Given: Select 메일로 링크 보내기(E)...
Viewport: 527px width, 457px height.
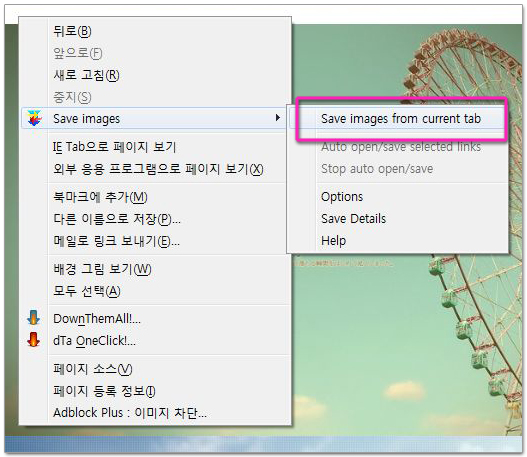Looking at the screenshot, I should tap(155, 241).
